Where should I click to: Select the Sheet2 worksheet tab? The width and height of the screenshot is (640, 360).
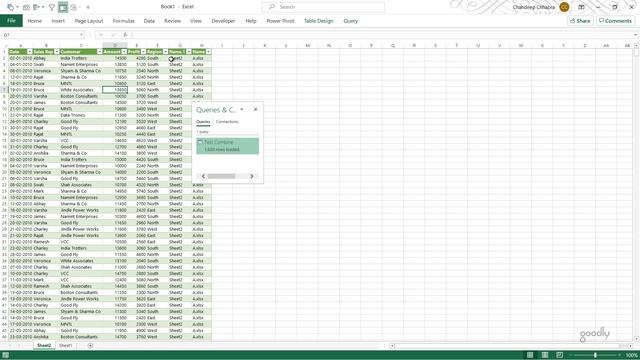point(44,345)
